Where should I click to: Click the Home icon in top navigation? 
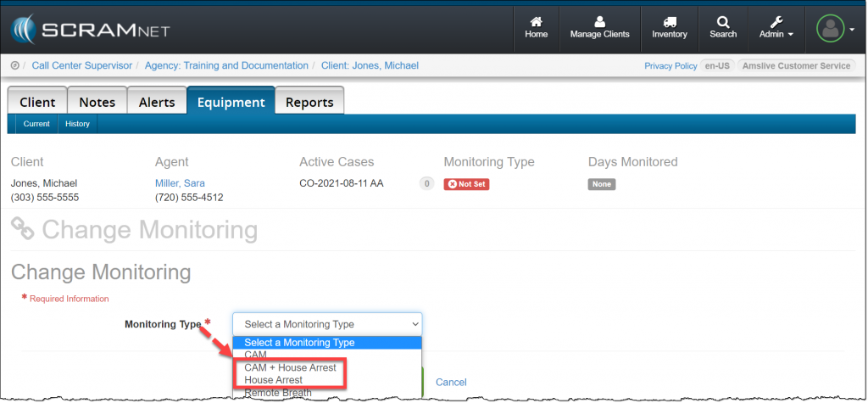tap(536, 27)
